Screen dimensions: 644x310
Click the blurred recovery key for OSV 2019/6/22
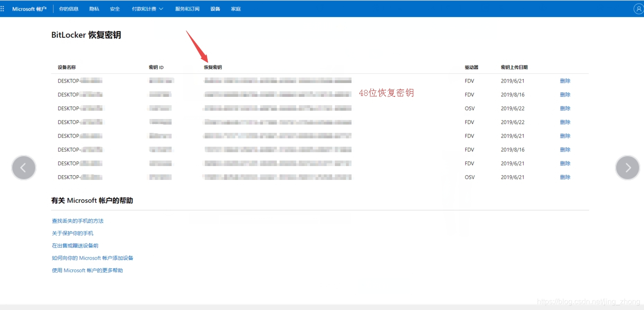pos(278,108)
